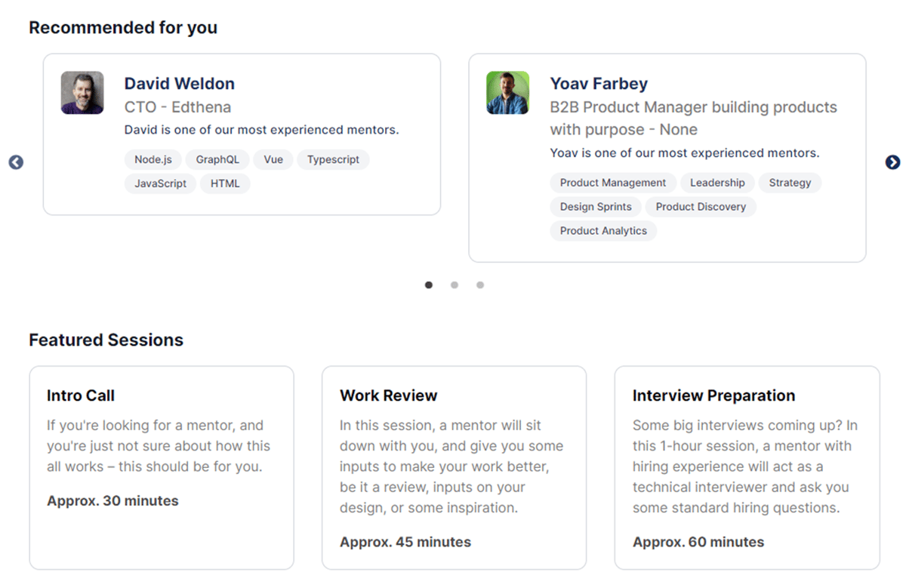Click the Yoav Farbey name link

599,84
